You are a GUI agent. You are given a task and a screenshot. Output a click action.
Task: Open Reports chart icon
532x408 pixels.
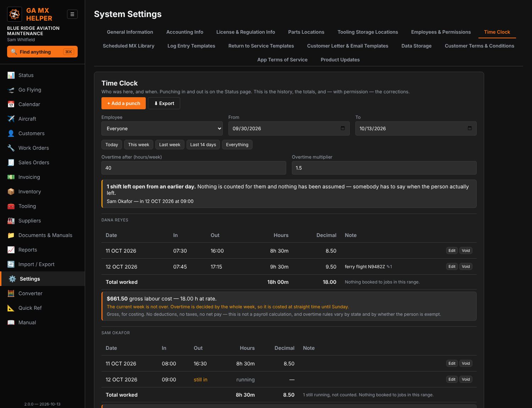point(11,250)
